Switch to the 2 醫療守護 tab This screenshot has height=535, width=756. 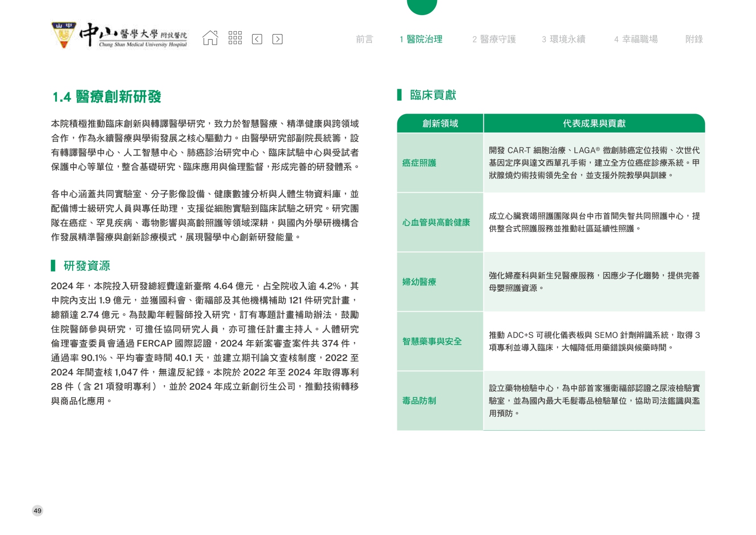pos(494,39)
